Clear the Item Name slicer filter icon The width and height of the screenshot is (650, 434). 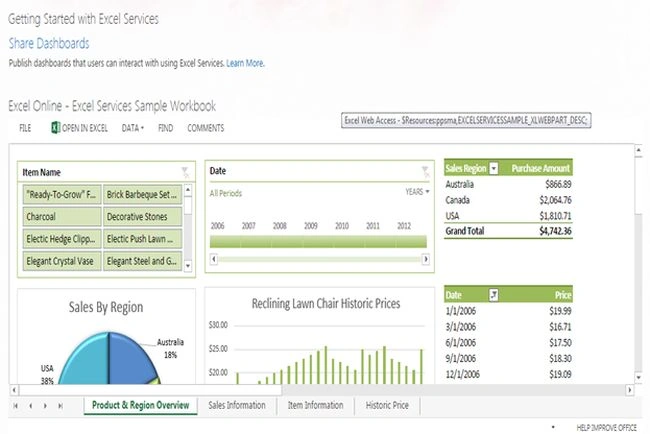pos(185,172)
